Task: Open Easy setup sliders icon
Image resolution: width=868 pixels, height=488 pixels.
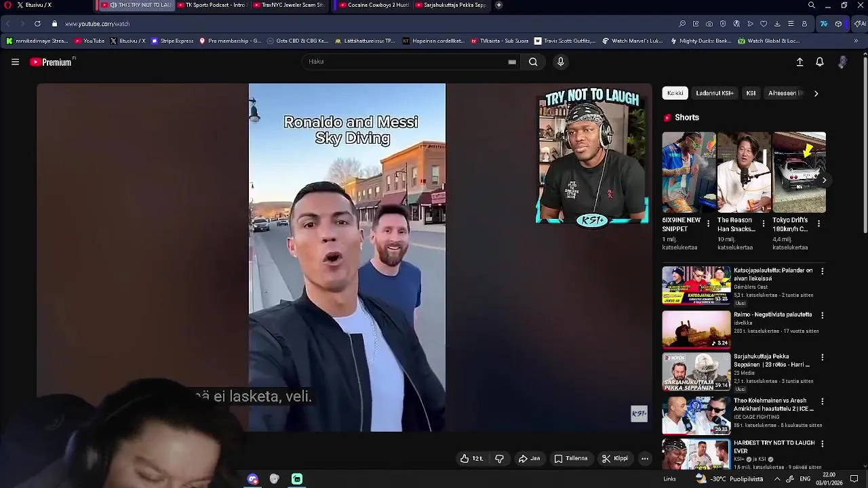Action: (x=791, y=24)
